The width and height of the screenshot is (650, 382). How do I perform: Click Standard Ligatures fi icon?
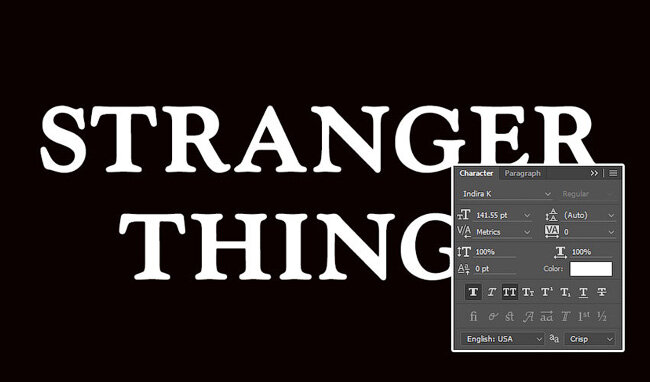pyautogui.click(x=473, y=317)
